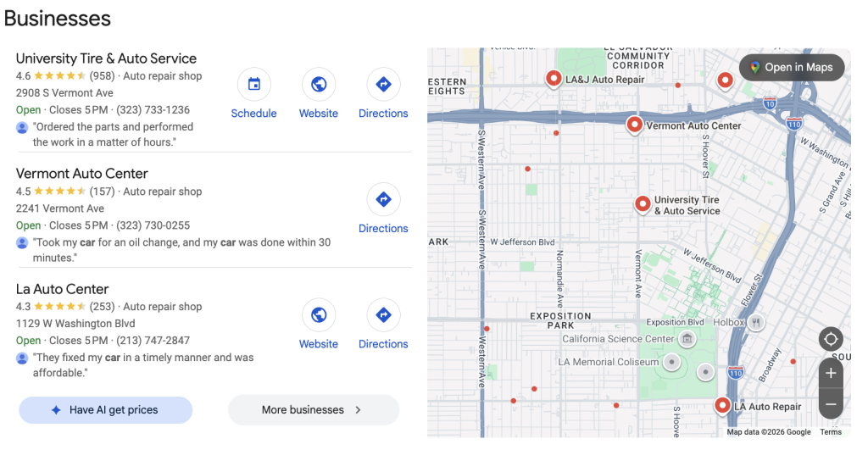Open More businesses list
This screenshot has height=450, width=868.
pos(314,410)
